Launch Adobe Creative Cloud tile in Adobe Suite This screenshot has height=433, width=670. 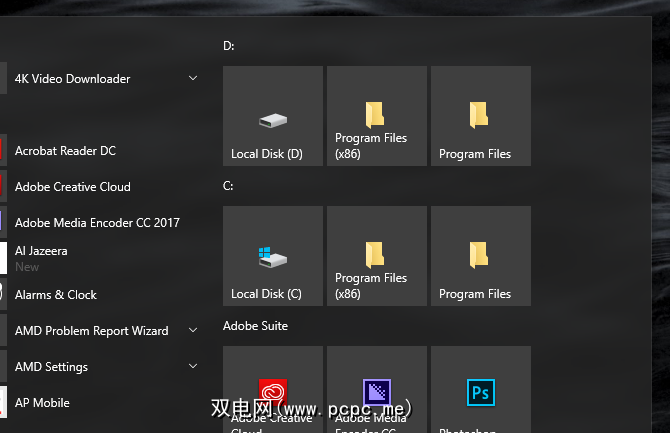[x=273, y=390]
